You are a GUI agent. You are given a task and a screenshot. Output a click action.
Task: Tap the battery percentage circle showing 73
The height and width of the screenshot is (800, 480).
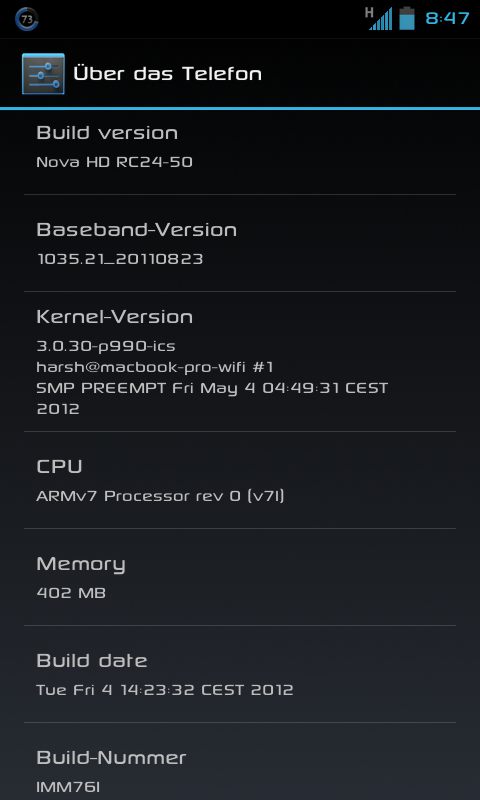click(x=27, y=19)
